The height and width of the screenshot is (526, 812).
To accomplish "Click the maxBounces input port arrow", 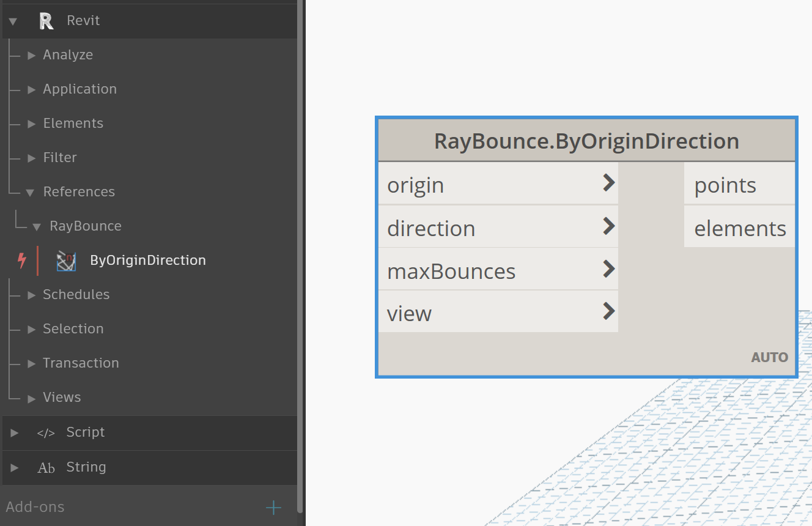I will [608, 268].
